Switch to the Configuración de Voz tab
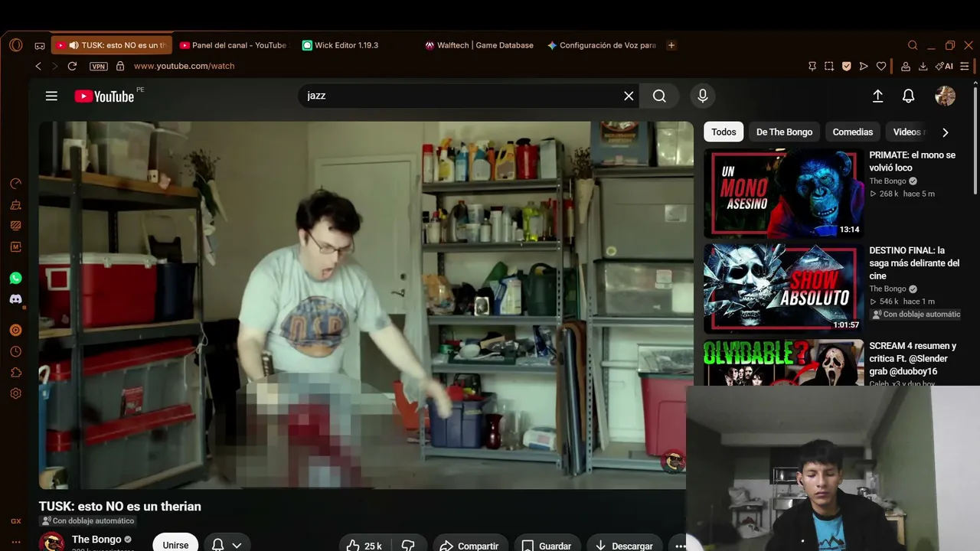Viewport: 980px width, 551px height. coord(602,45)
